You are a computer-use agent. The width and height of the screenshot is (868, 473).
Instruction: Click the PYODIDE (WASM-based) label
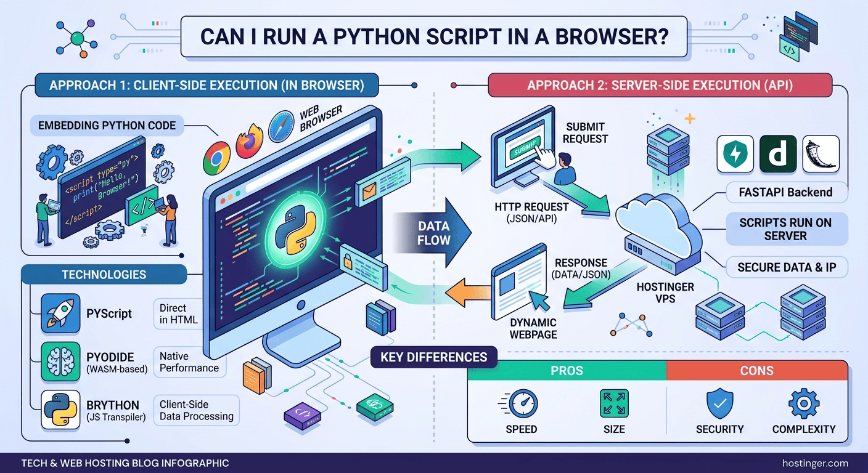117,362
